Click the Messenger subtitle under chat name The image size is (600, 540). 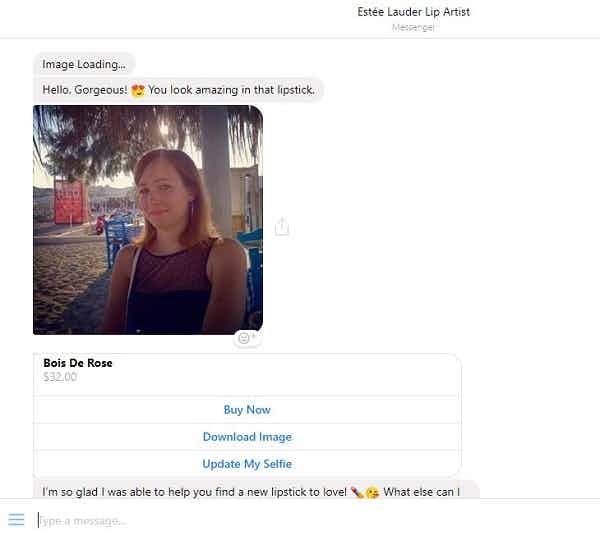click(413, 27)
